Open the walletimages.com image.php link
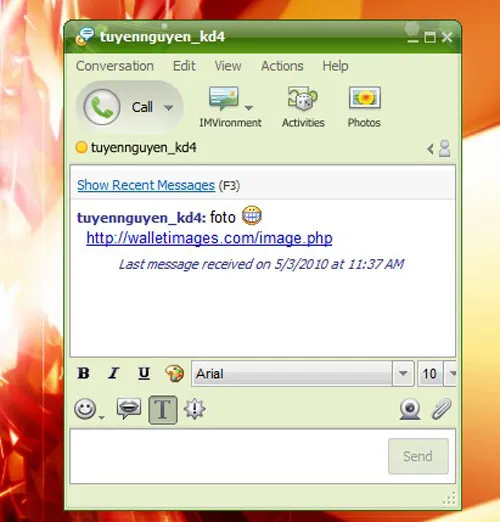 [209, 238]
